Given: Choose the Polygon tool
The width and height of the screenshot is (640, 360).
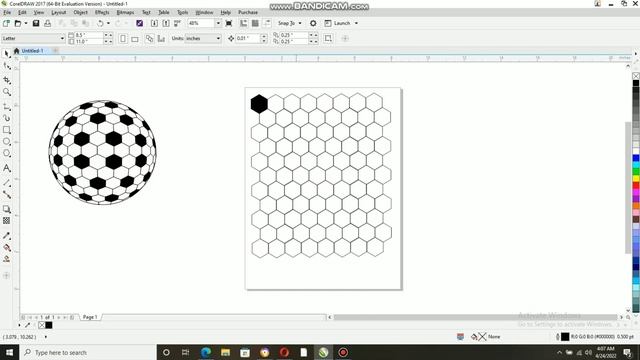Looking at the screenshot, I should 7,153.
